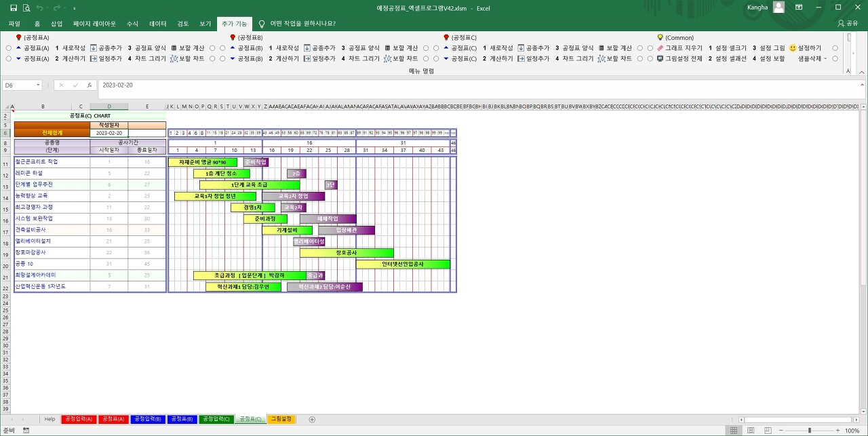Click the light bulb icon of {Common}
Viewport: 868px width, 436px height.
(x=660, y=37)
